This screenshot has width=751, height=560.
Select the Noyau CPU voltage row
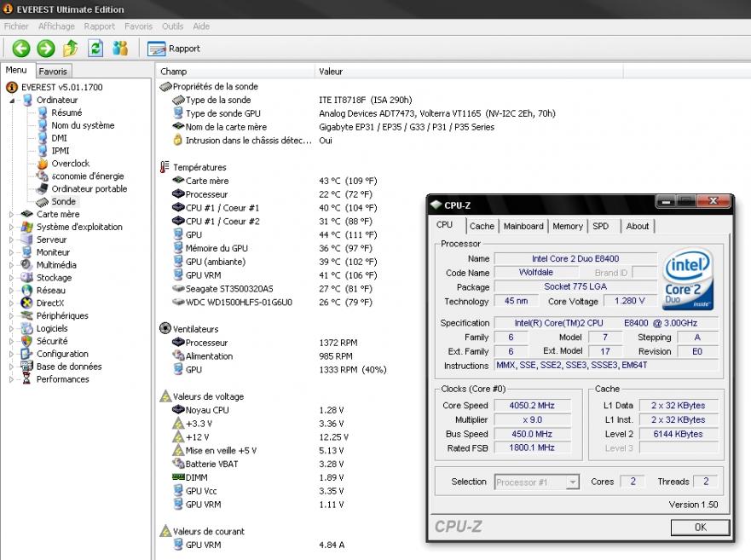258,410
